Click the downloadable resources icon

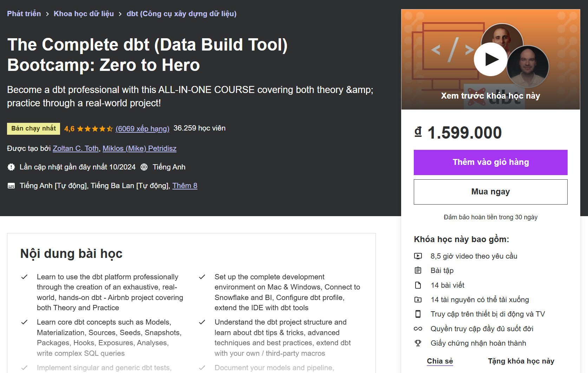pos(418,300)
